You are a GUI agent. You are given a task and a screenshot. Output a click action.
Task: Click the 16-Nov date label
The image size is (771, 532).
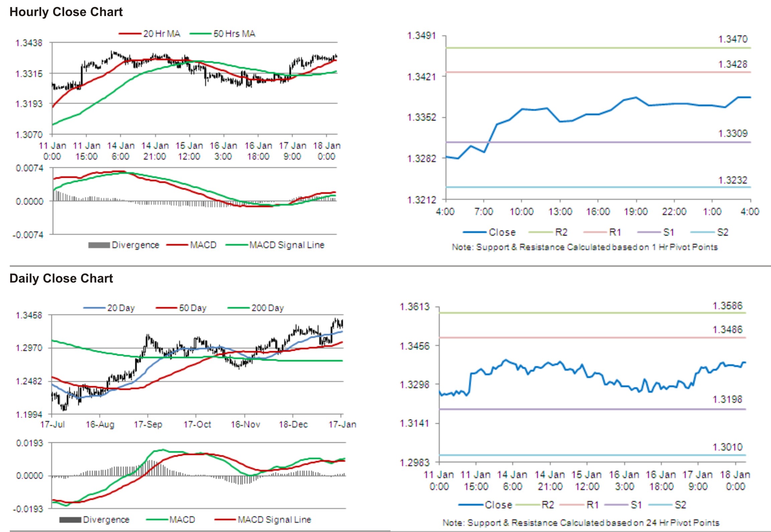click(245, 425)
